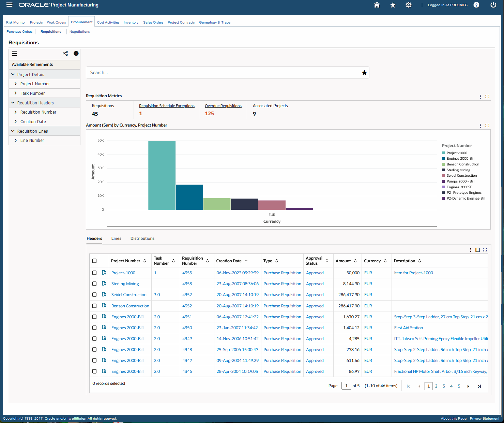
Task: Select checkbox for Seidel Construction row
Action: pyautogui.click(x=94, y=295)
